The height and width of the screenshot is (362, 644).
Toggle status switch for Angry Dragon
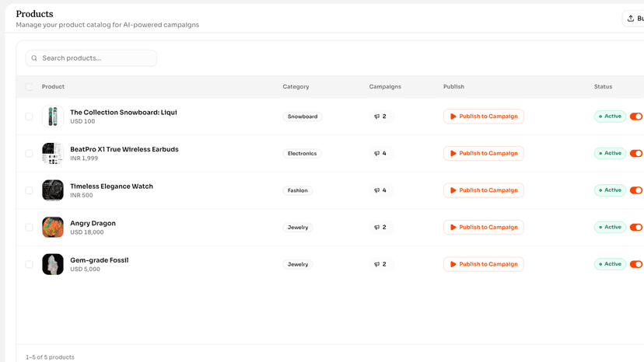(x=636, y=228)
